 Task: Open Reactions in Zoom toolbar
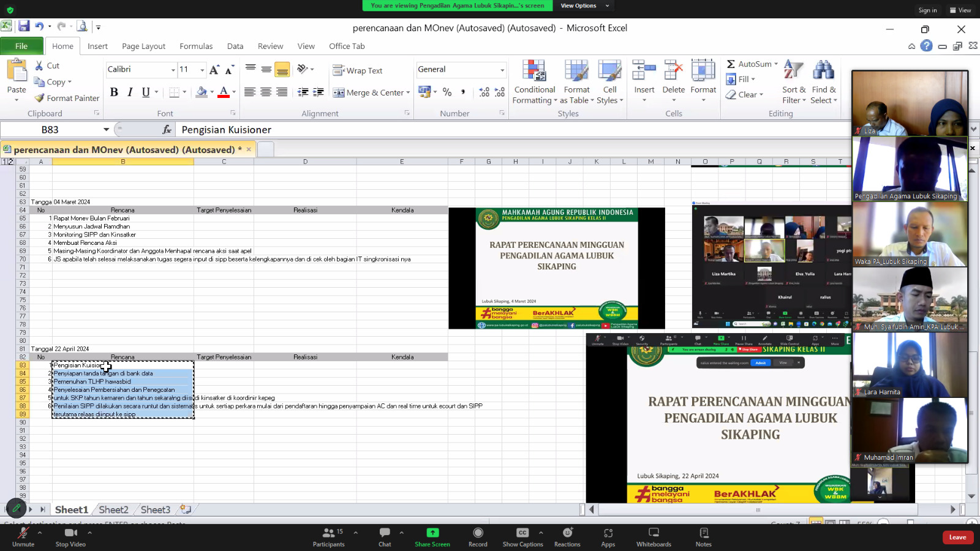(x=567, y=536)
